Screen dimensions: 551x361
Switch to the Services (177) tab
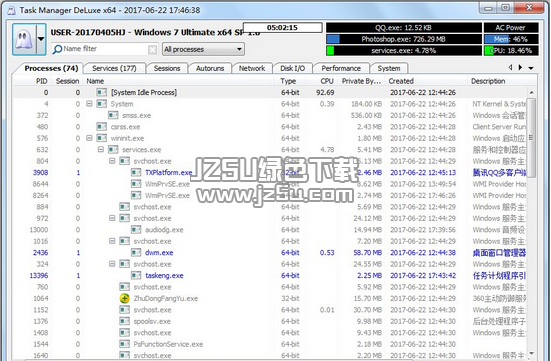point(114,68)
